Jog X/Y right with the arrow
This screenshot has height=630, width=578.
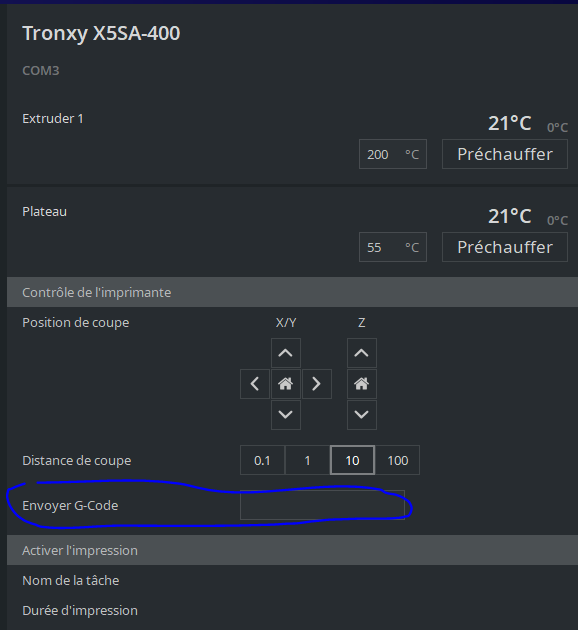(x=317, y=384)
